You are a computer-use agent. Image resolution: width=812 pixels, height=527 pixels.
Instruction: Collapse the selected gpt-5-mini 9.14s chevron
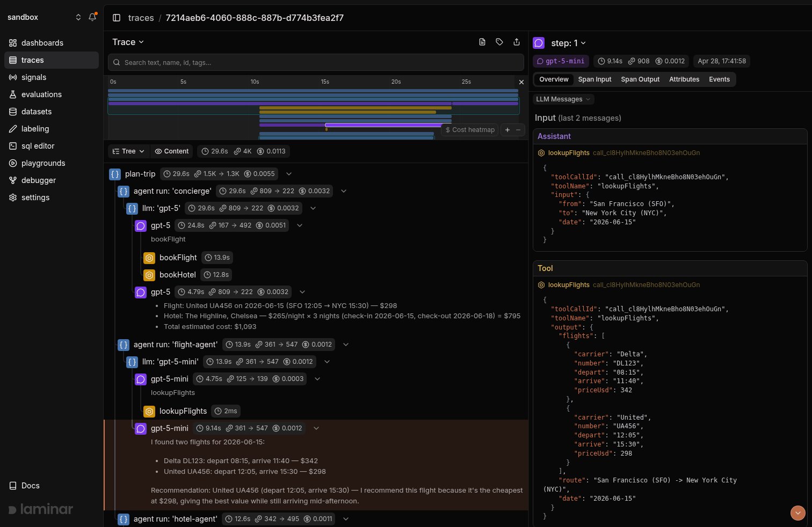pos(316,428)
